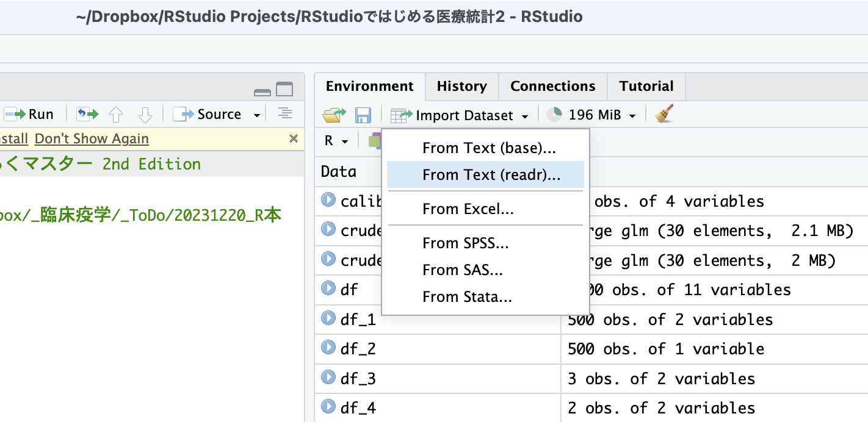The height and width of the screenshot is (422, 868).
Task: Click the Run button in editor toolbar
Action: [29, 115]
